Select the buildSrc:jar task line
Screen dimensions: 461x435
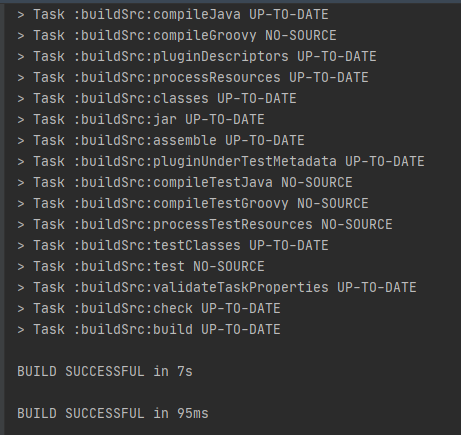[141, 120]
